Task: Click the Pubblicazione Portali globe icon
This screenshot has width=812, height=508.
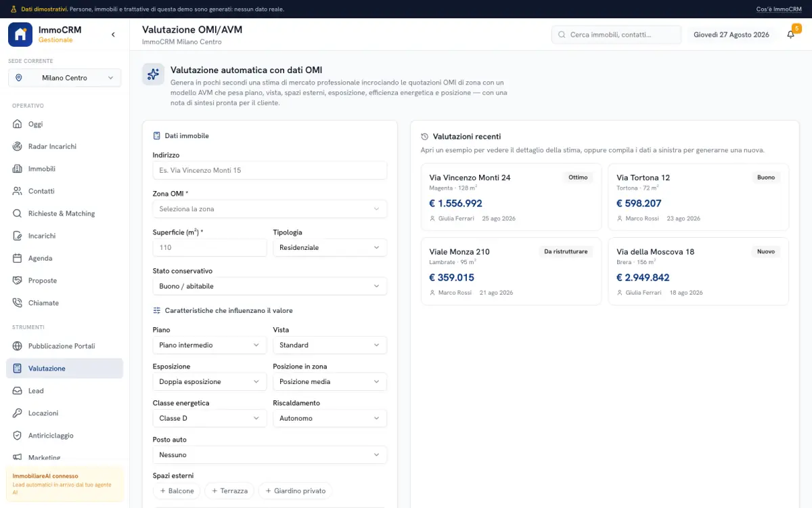Action: pyautogui.click(x=18, y=346)
